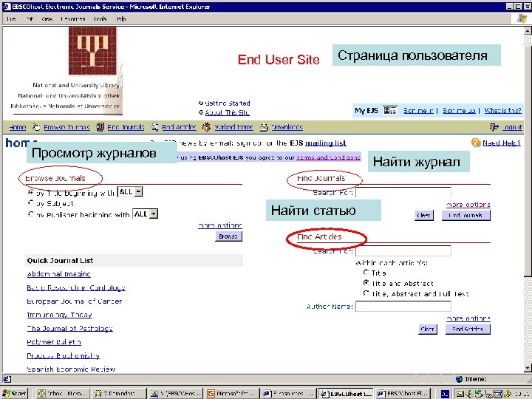Switch to Inbox taskbar window

point(62,394)
